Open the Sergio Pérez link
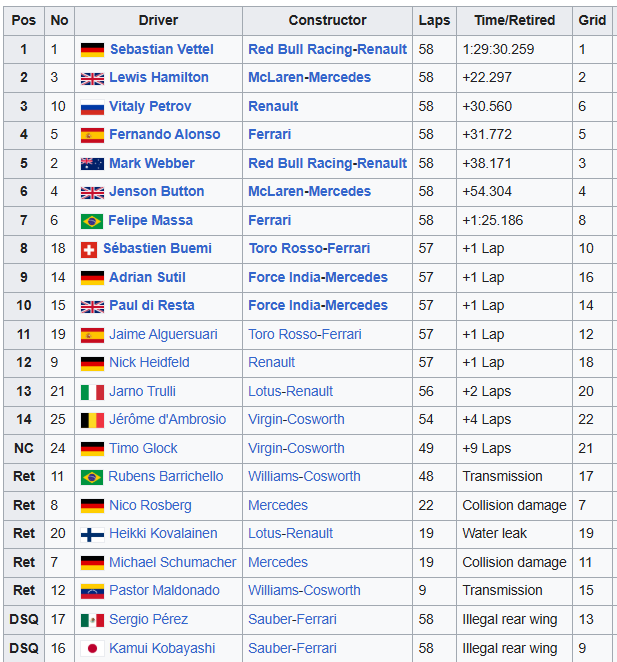This screenshot has height=662, width=617. click(148, 619)
